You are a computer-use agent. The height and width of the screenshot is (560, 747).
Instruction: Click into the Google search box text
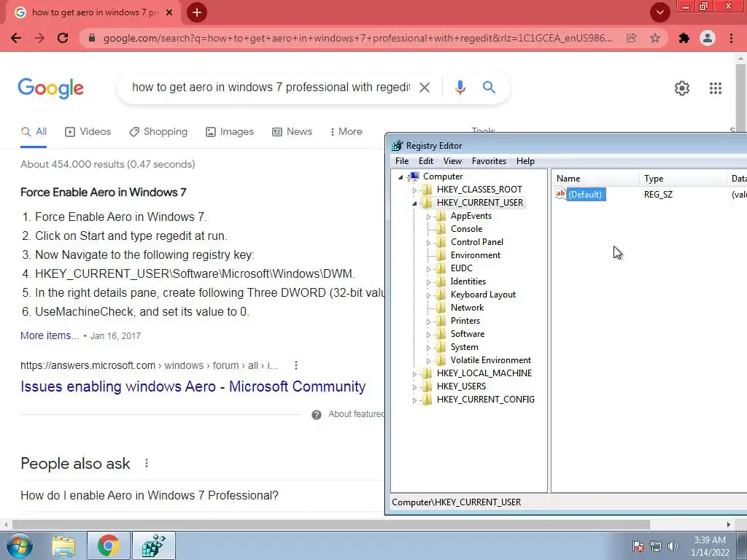coord(271,87)
